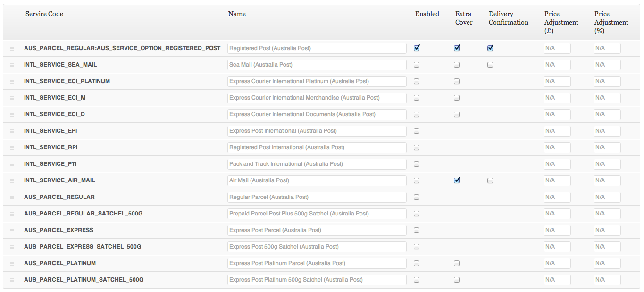Click the reorder handle for INTL_SERVICE_ECI_D
This screenshot has height=292, width=644.
pyautogui.click(x=12, y=115)
